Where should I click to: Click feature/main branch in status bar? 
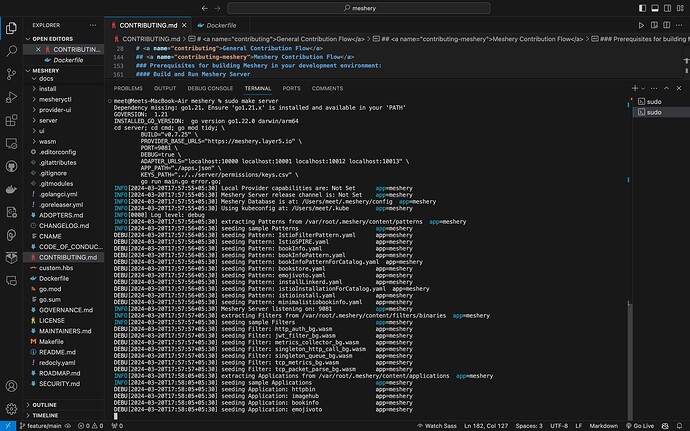(43, 426)
